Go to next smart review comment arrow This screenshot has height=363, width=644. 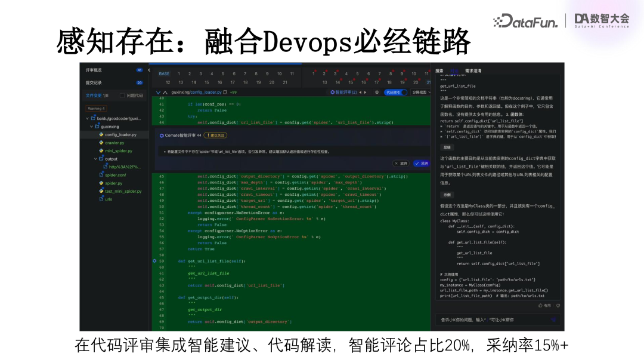(x=365, y=93)
